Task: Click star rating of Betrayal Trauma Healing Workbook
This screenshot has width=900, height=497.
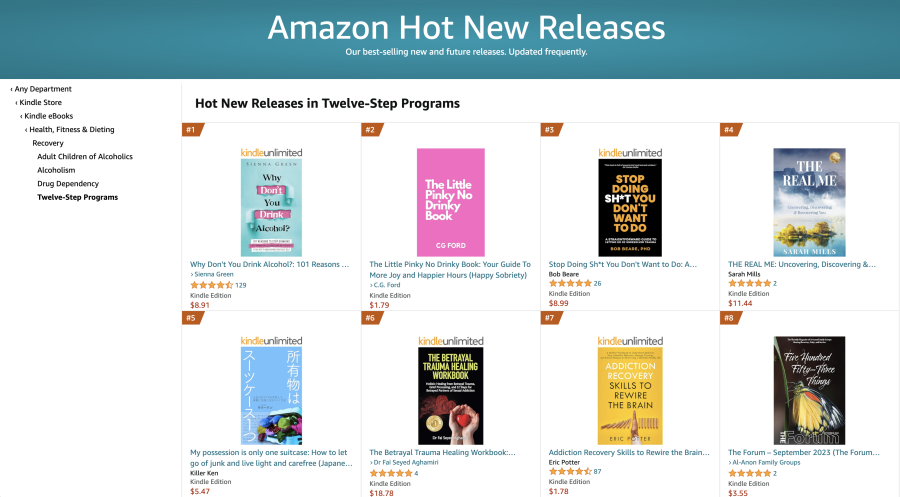Action: [391, 473]
